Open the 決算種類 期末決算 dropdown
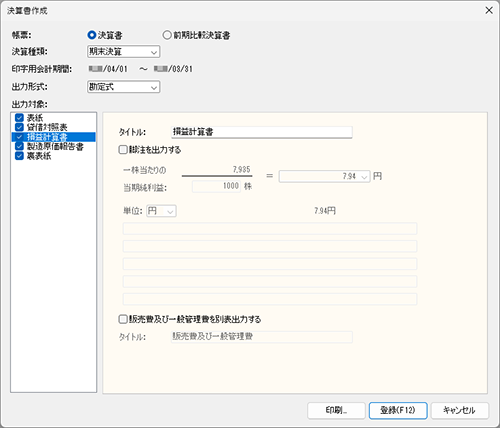 click(123, 52)
